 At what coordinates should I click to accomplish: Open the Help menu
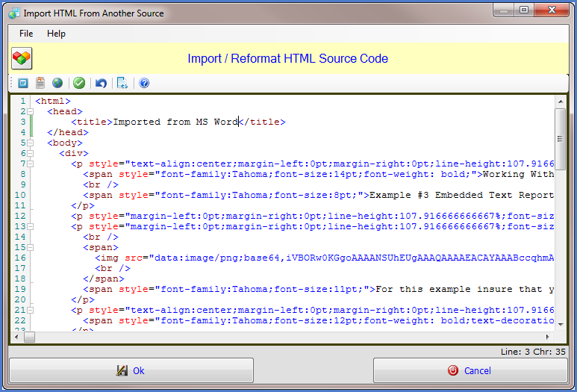point(56,34)
